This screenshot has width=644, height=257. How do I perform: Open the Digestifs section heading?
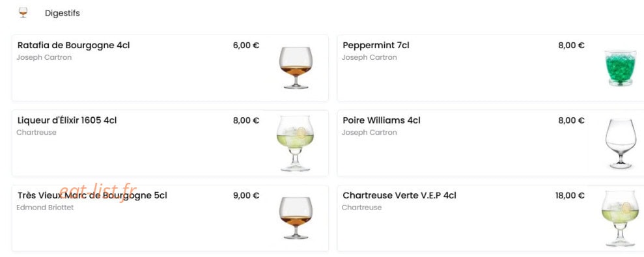coord(63,13)
